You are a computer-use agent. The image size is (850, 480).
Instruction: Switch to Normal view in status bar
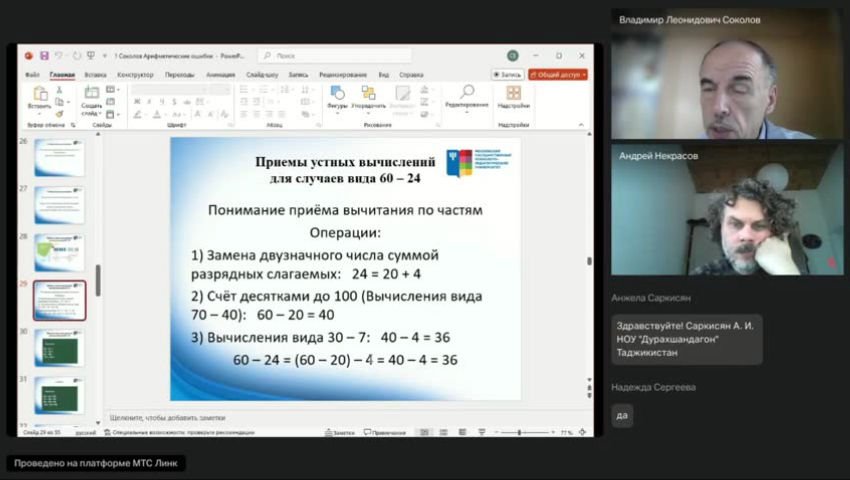click(424, 432)
